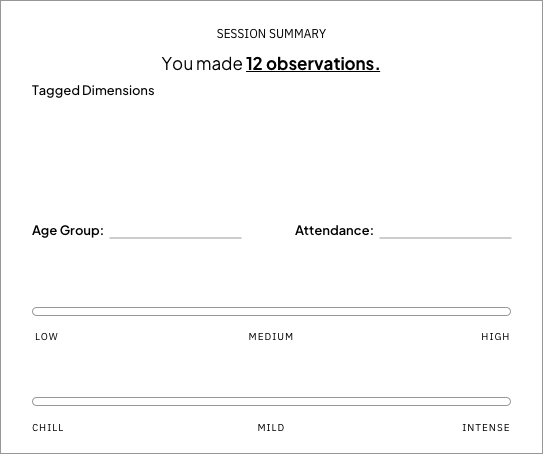Select the CHILL label under the slider
The height and width of the screenshot is (454, 543).
[x=48, y=428]
